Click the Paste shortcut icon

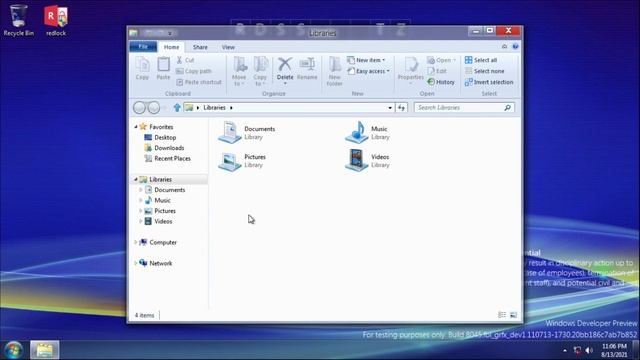pyautogui.click(x=180, y=82)
